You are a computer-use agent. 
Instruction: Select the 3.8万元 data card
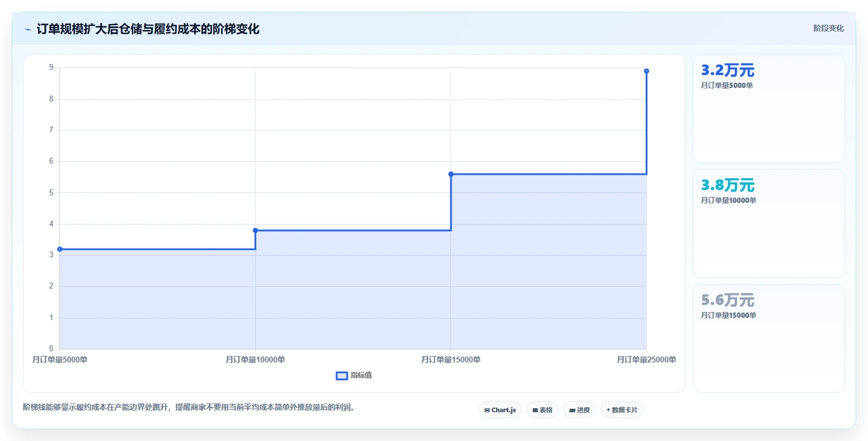pos(768,223)
